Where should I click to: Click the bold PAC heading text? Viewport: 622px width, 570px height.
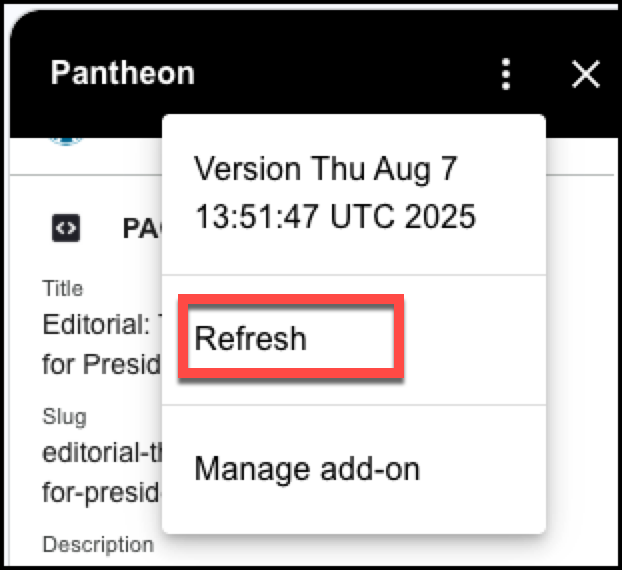click(x=141, y=229)
